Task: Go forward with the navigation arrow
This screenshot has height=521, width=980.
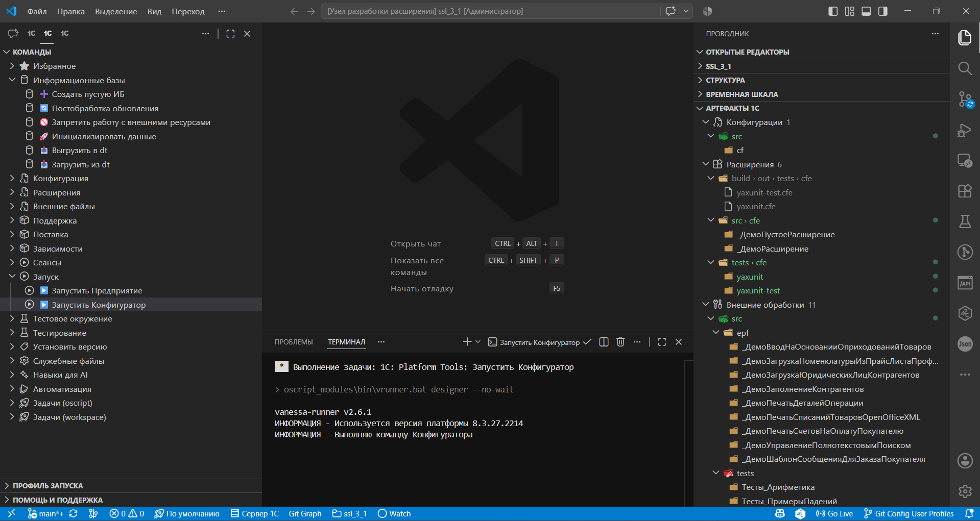Action: (311, 11)
